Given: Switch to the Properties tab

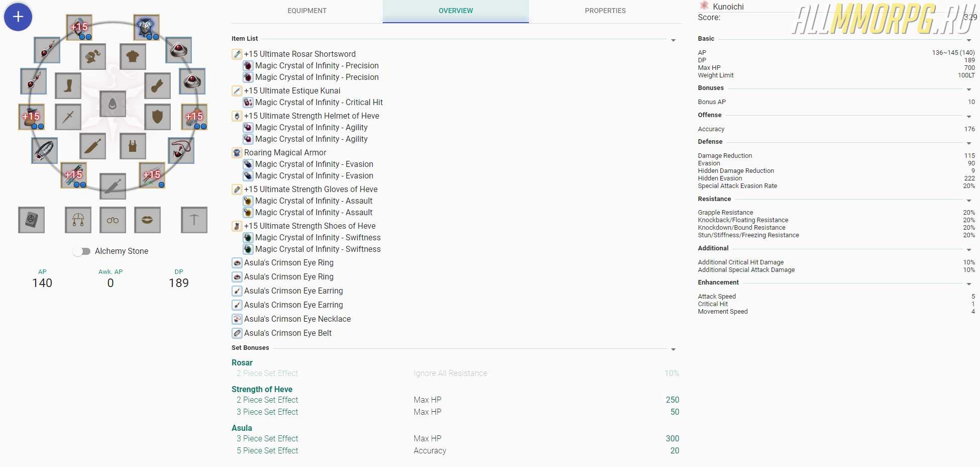Looking at the screenshot, I should click(x=605, y=11).
